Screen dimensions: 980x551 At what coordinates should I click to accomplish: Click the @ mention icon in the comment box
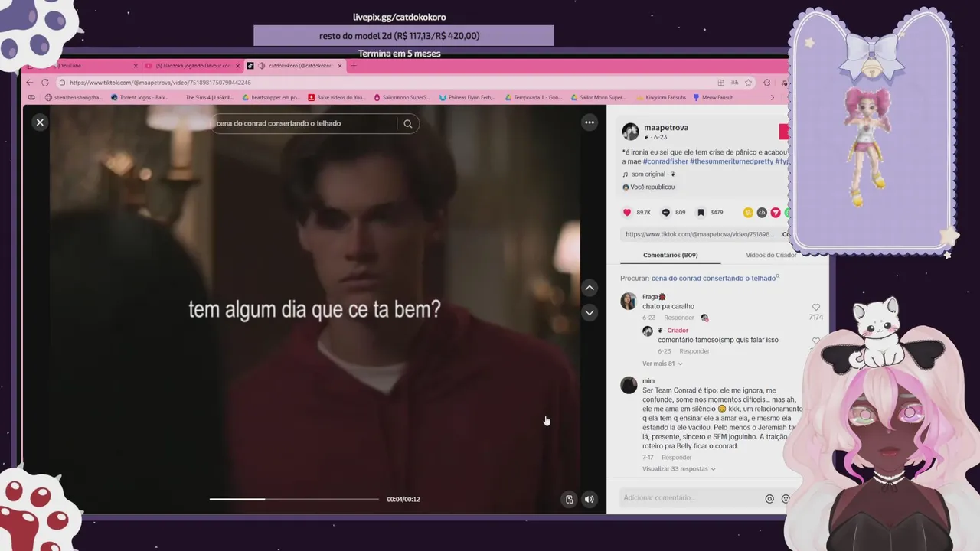[x=769, y=499]
